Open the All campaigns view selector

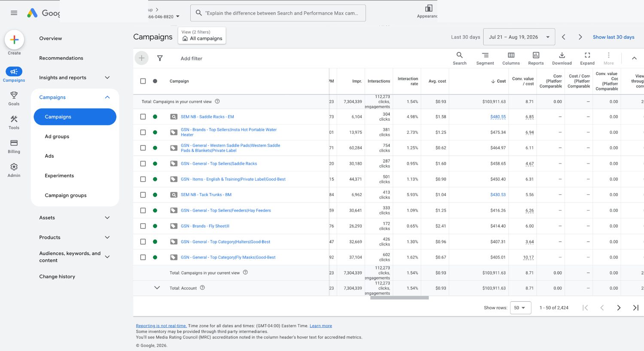(x=202, y=36)
